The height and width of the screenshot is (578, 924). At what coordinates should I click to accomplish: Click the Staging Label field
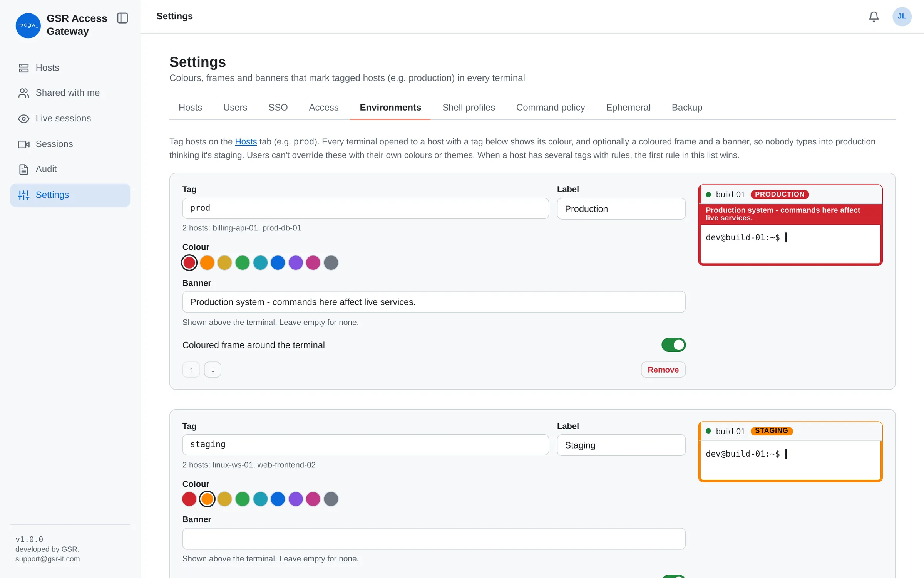621,445
